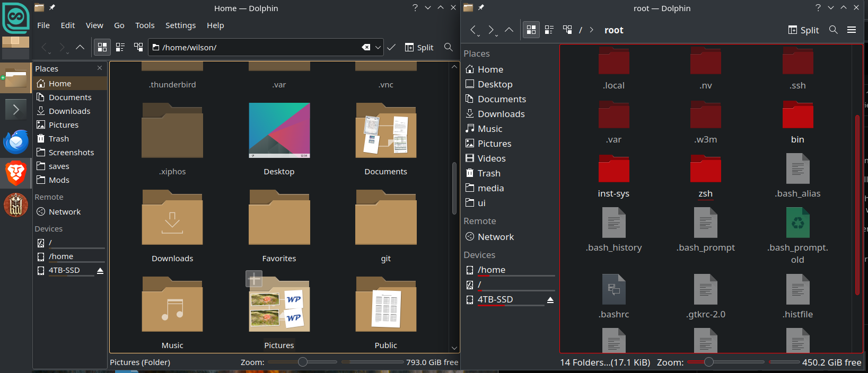Expand the location bar history dropdown
Screen dimensions: 868x373
coord(378,47)
